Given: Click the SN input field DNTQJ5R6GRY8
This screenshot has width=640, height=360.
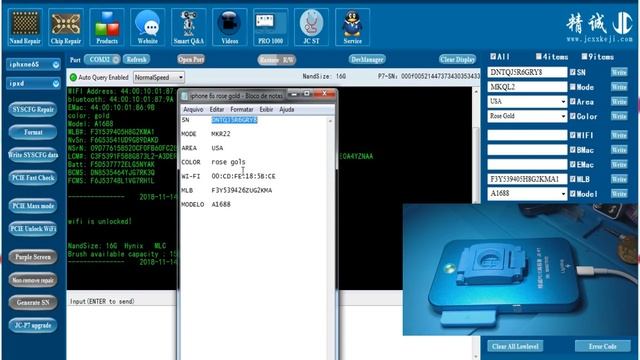Looking at the screenshot, I should coord(527,72).
